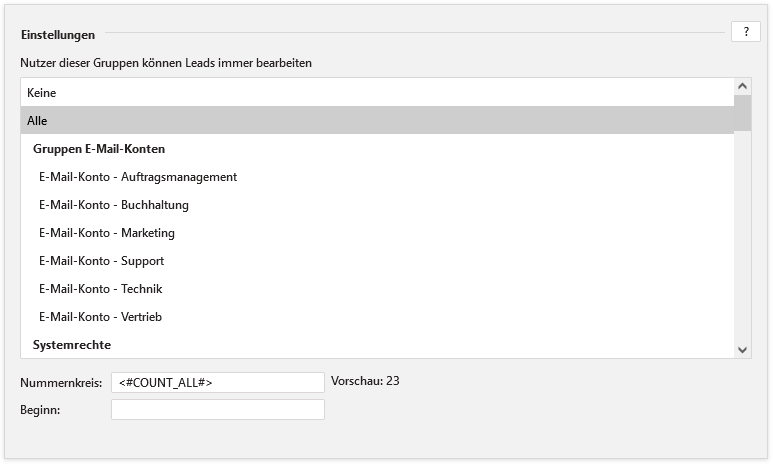Screen dimensions: 773x464
Task: Select 'Alle' in the groups list
Action: tap(37, 121)
